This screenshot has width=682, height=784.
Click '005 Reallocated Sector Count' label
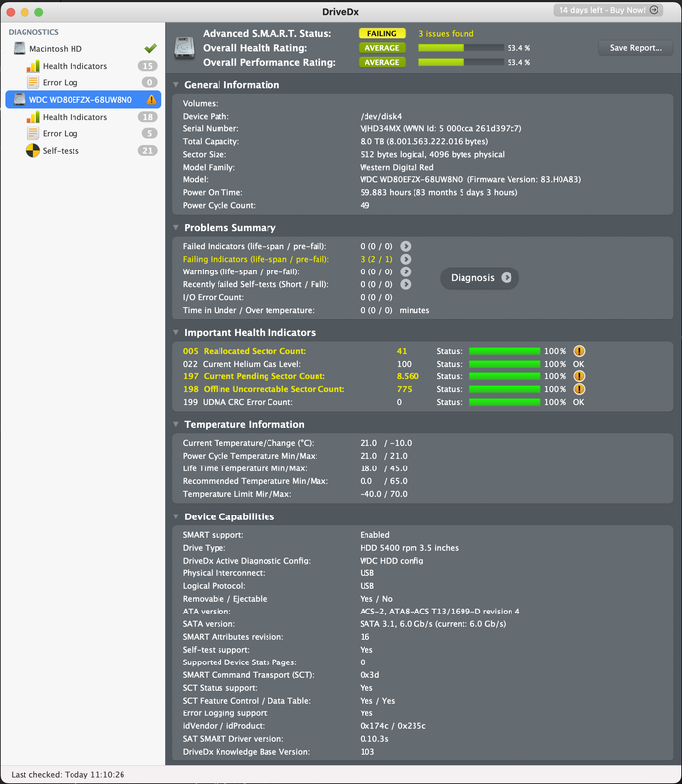click(x=244, y=351)
